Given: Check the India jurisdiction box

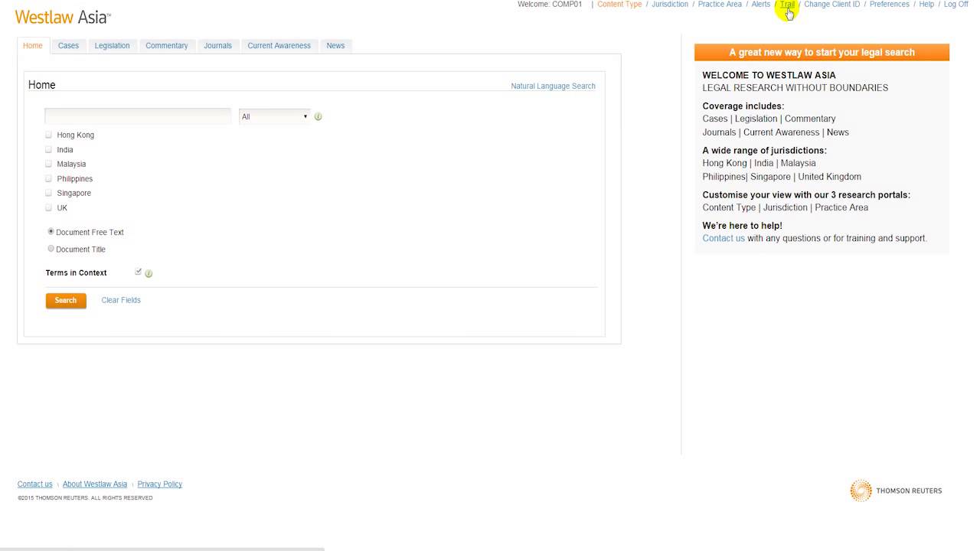Looking at the screenshot, I should [48, 149].
